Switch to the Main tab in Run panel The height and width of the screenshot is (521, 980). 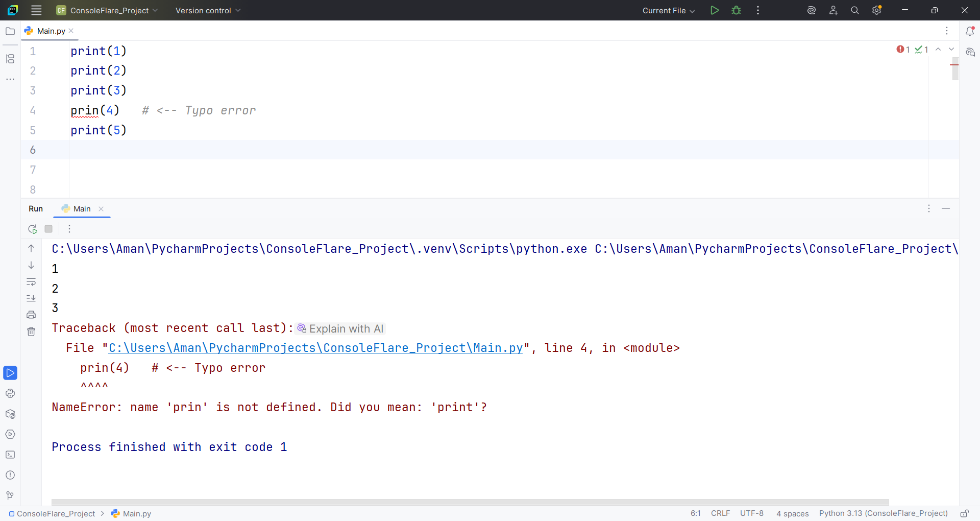pyautogui.click(x=82, y=208)
